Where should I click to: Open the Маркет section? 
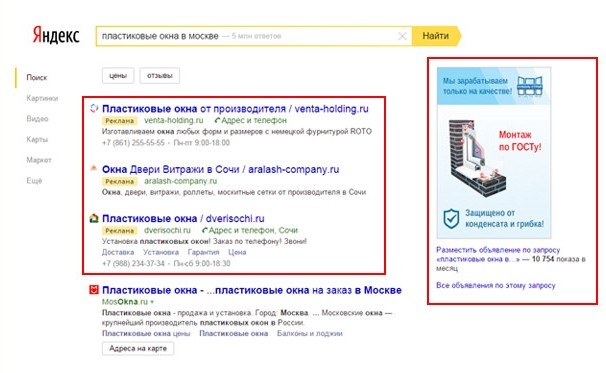[x=39, y=160]
